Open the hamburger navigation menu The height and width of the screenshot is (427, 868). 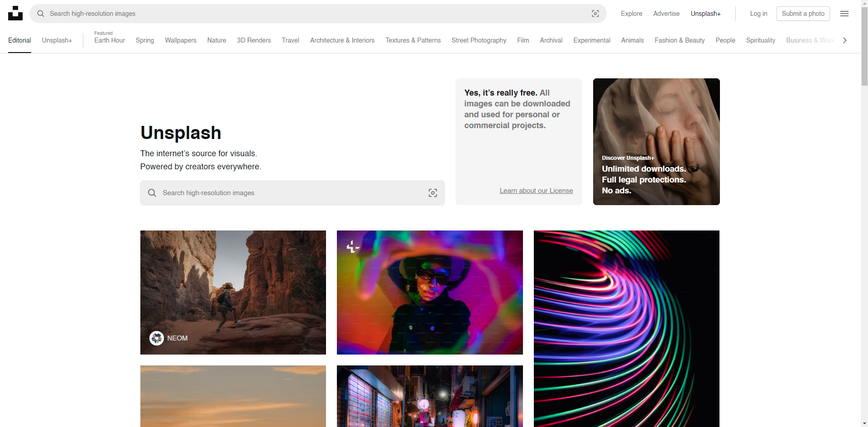coord(844,14)
